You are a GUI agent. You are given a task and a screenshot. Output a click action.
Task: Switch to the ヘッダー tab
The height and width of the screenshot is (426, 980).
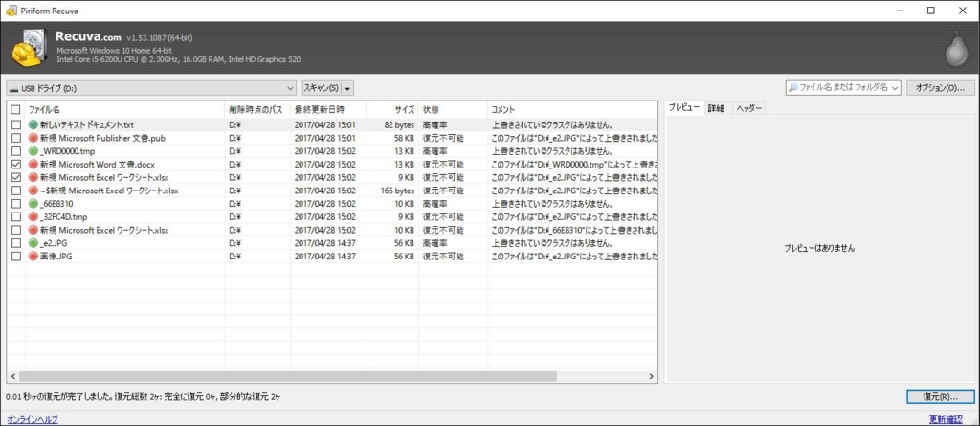click(748, 108)
